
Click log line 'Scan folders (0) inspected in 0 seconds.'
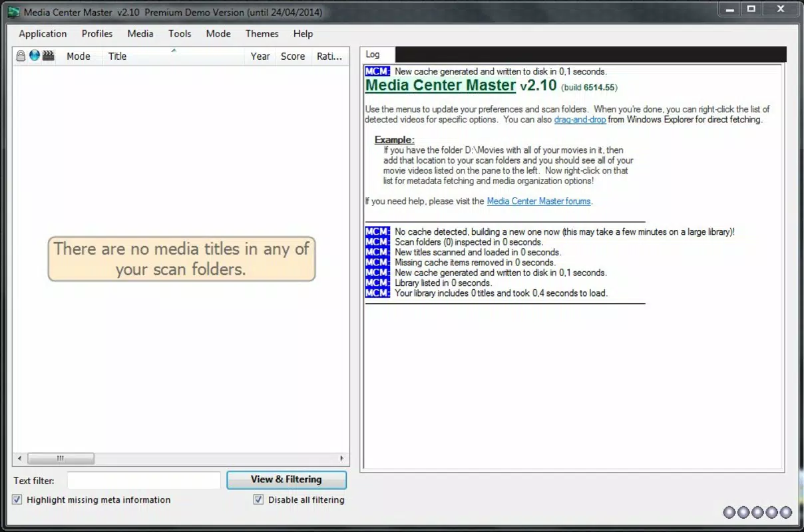tap(469, 242)
